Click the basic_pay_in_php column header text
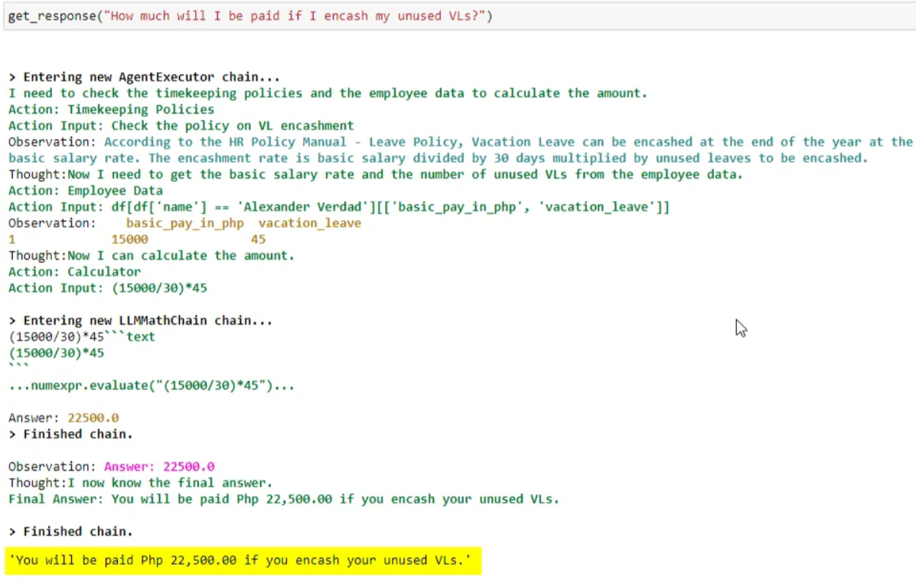 (187, 223)
